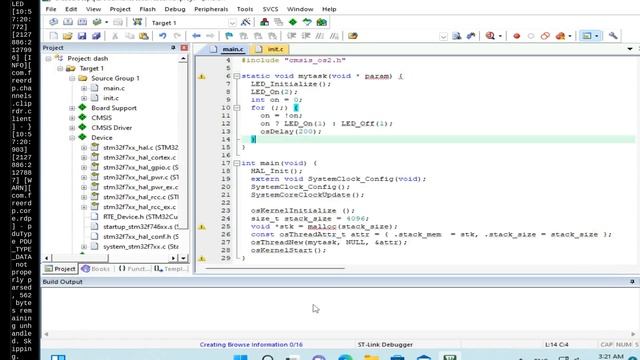Open the find text combo box dropdown
This screenshot has height=360, width=640.
(443, 36)
